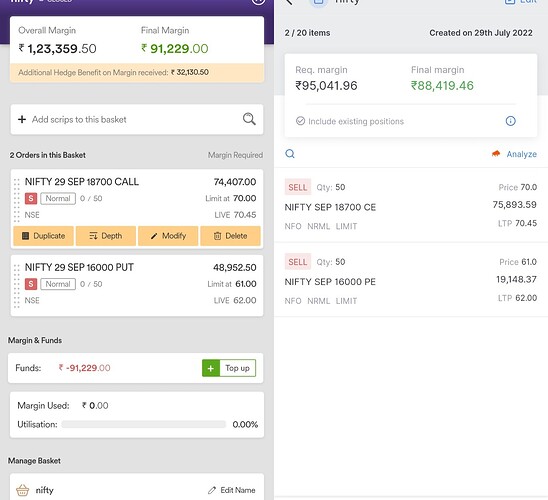Click the orange Analyze bull icon

pyautogui.click(x=496, y=154)
